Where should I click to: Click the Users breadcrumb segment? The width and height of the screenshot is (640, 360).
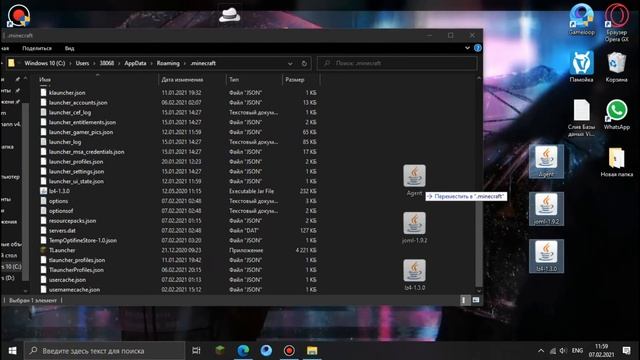pos(82,63)
